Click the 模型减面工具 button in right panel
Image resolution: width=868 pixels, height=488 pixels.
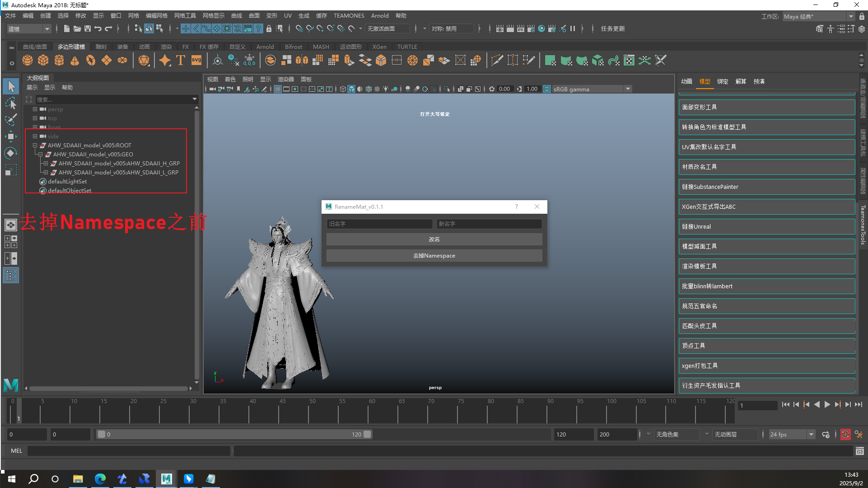pos(766,246)
